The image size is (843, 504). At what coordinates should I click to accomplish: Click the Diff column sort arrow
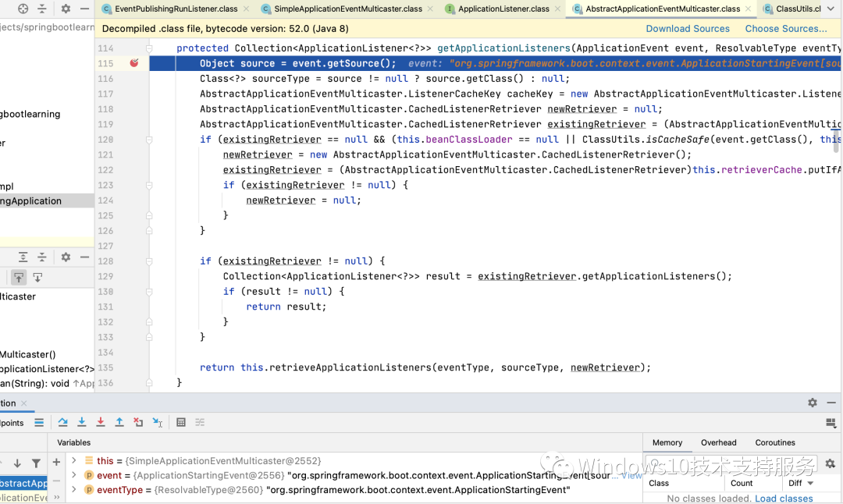click(x=811, y=483)
